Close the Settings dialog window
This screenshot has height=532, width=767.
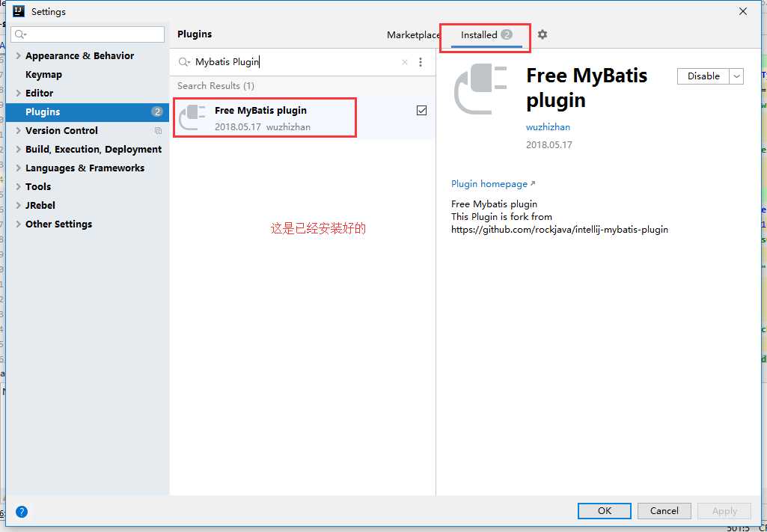(x=742, y=11)
